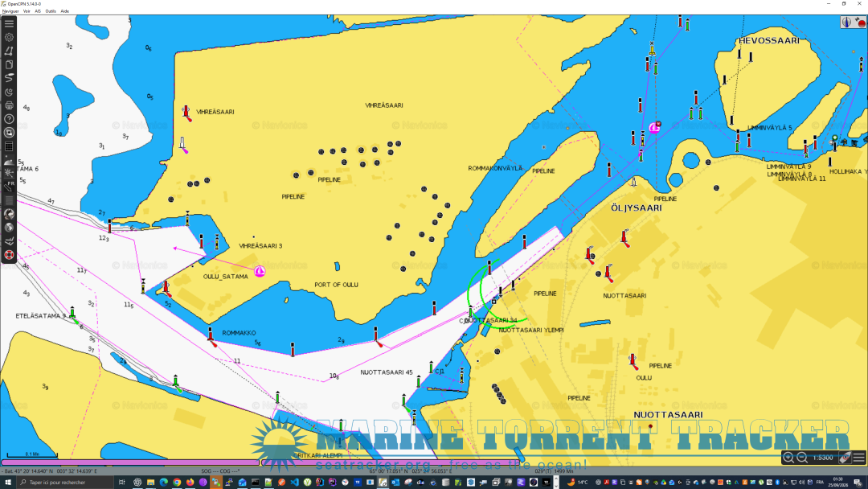868x489 pixels.
Task: Select the Create Route tool
Action: click(x=9, y=51)
